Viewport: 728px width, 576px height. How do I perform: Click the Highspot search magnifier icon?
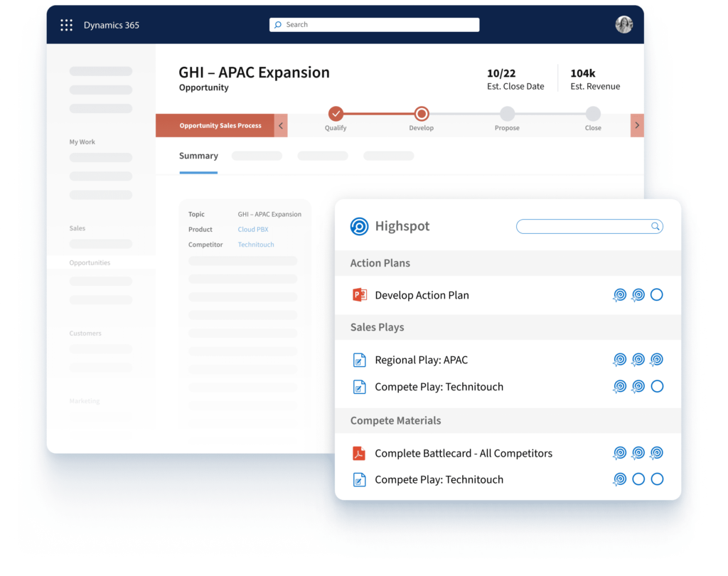(655, 226)
